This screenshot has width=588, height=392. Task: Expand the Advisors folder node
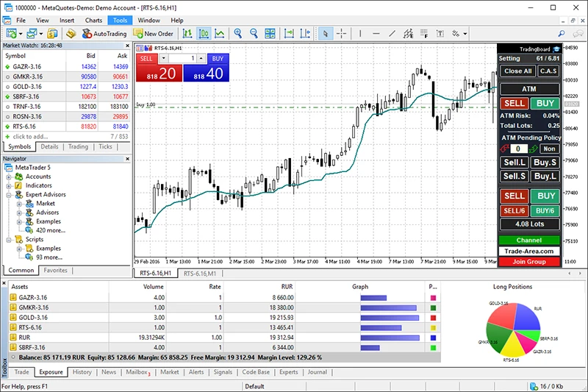click(x=19, y=213)
